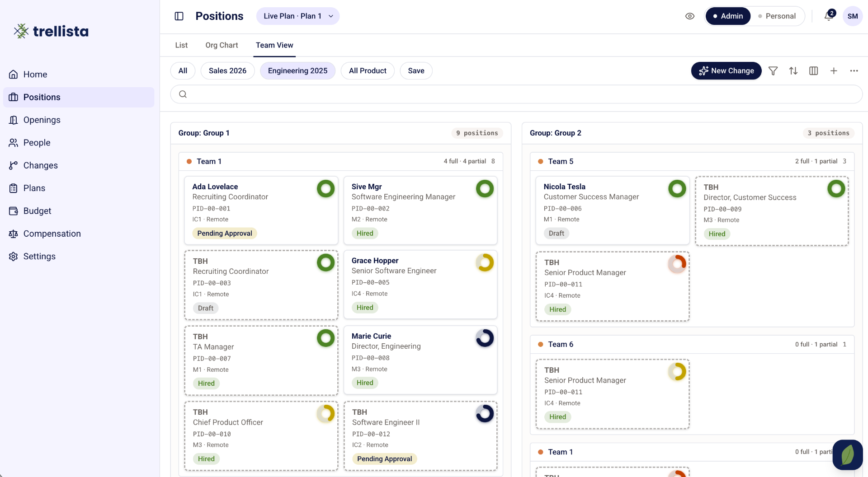Click PID-00-008 on Marie Curie card
The width and height of the screenshot is (868, 477).
(370, 358)
